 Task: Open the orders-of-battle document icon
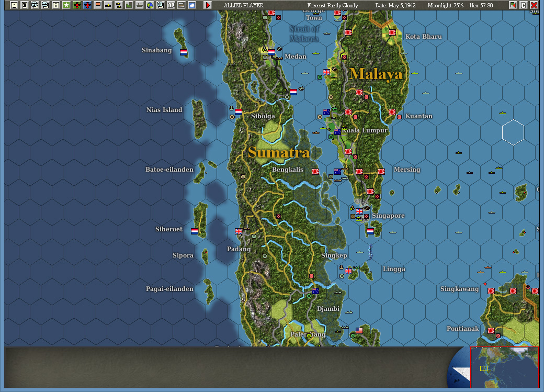click(x=24, y=4)
